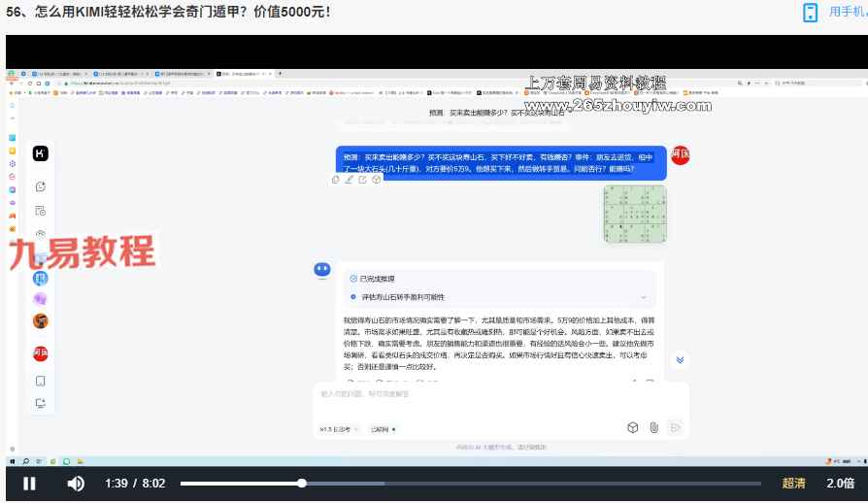Open Windows Start button in recording

pyautogui.click(x=13, y=461)
